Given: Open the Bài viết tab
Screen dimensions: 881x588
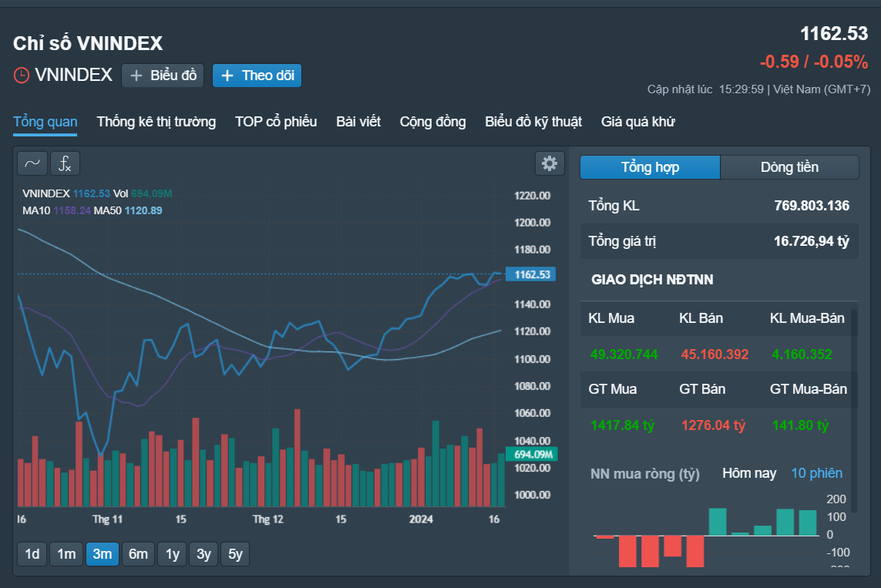Looking at the screenshot, I should click(x=358, y=122).
